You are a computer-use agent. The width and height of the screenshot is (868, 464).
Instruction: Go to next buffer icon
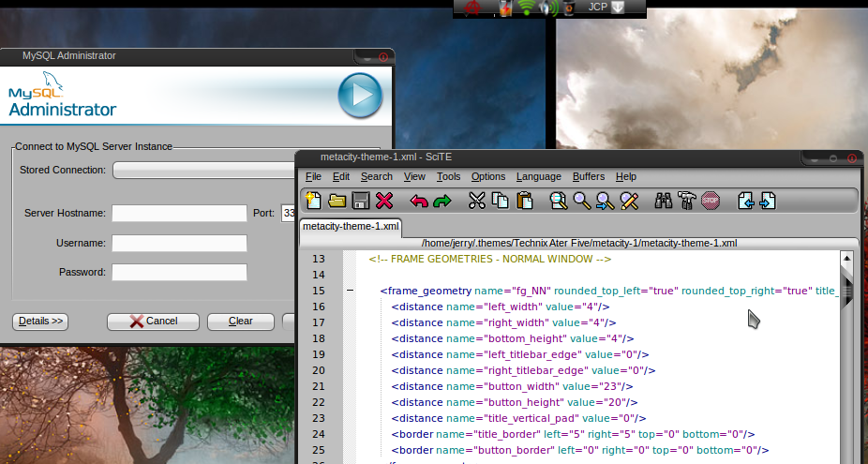click(x=768, y=201)
